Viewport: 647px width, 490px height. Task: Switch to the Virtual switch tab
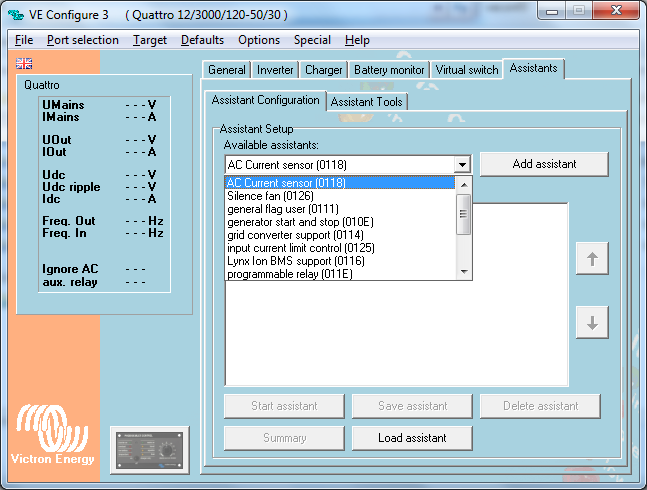coord(467,70)
